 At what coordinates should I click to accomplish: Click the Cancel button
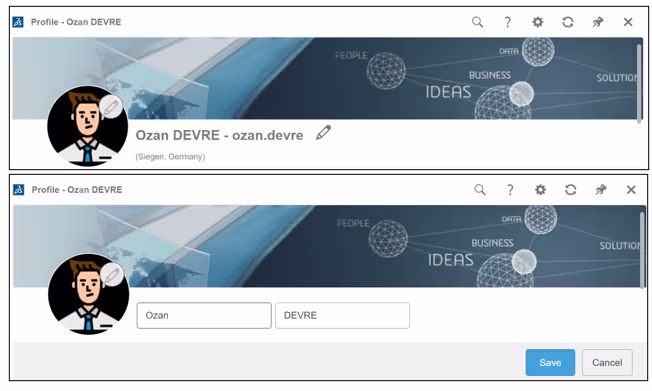607,362
